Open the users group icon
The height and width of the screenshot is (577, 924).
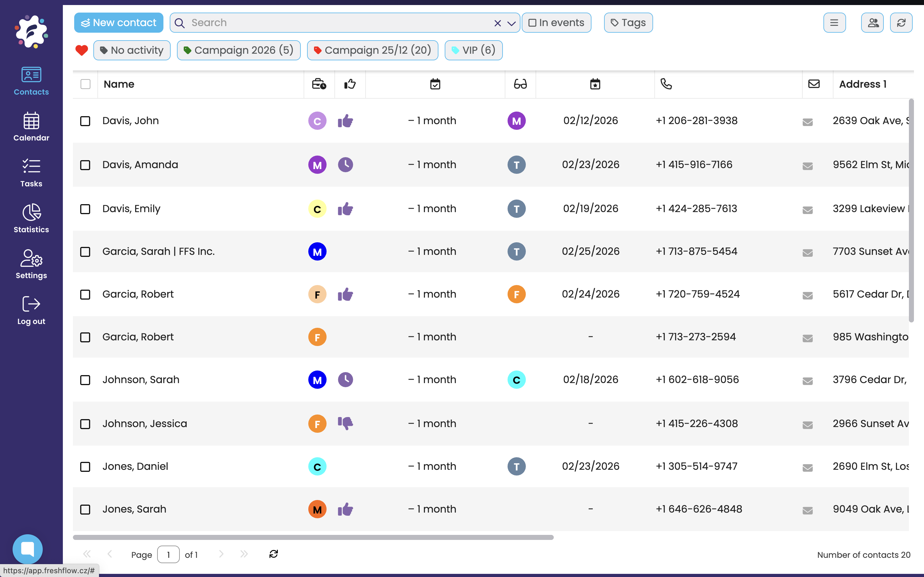click(x=872, y=23)
